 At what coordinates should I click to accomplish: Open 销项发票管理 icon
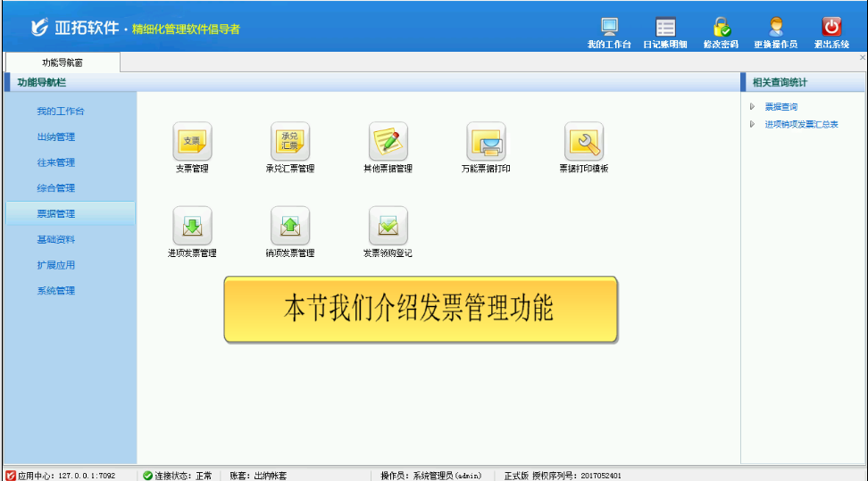[290, 226]
